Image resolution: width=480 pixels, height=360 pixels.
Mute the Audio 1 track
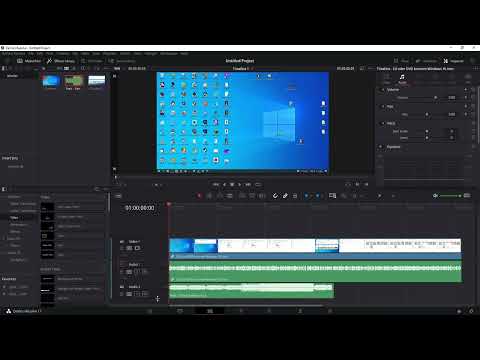tap(145, 272)
